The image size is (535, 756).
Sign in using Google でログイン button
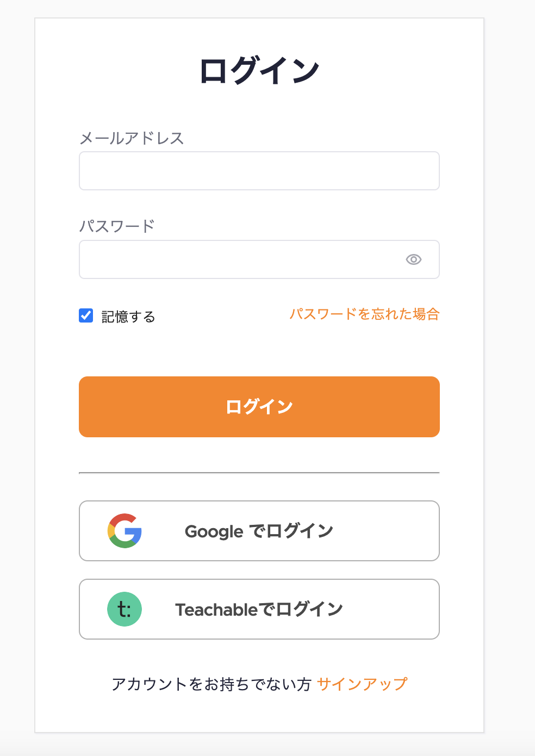(x=259, y=531)
